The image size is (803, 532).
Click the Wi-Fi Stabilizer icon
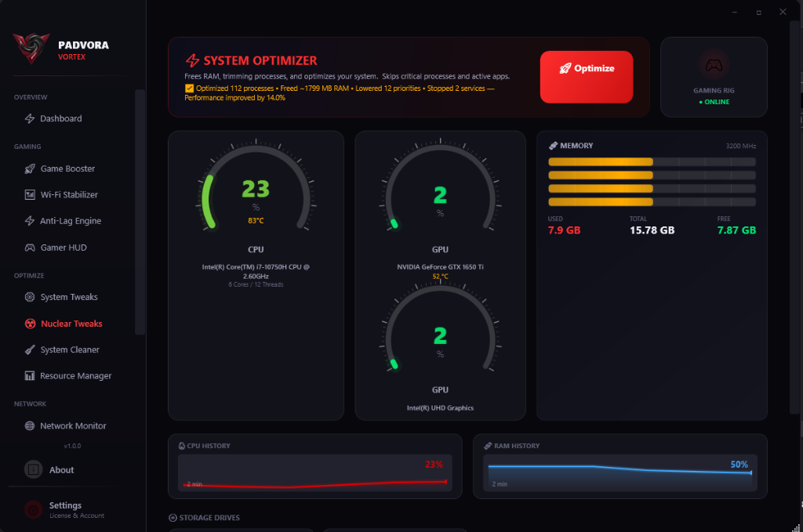tap(30, 194)
